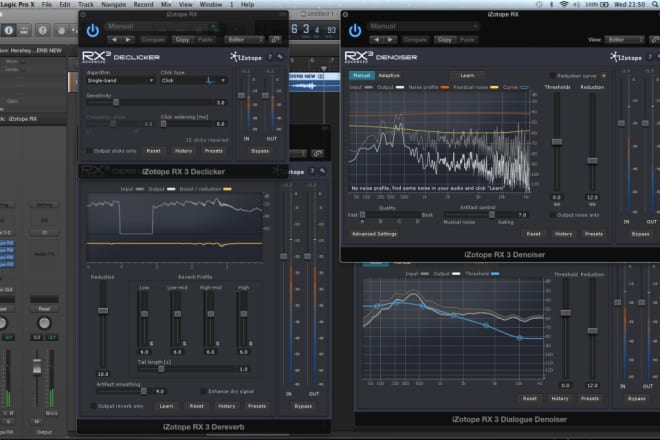Open Presets in the Dereverb
This screenshot has height=440, width=660.
coord(257,406)
